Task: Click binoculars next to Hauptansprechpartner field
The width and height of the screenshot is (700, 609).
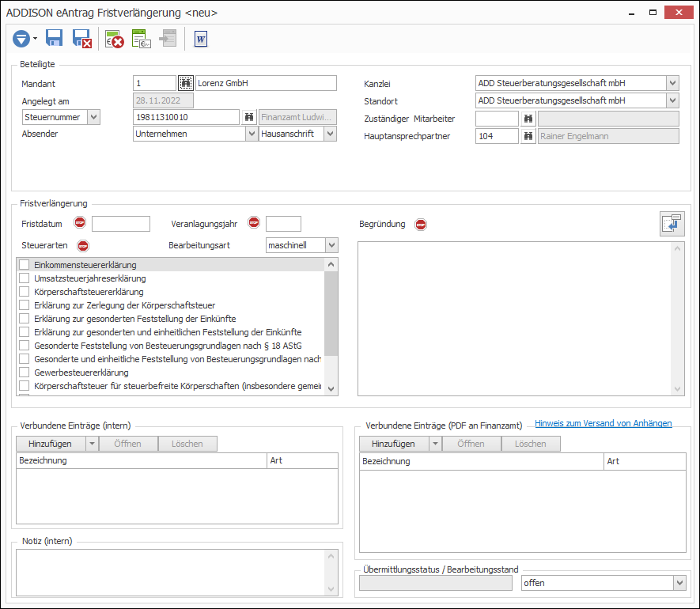Action: [528, 136]
